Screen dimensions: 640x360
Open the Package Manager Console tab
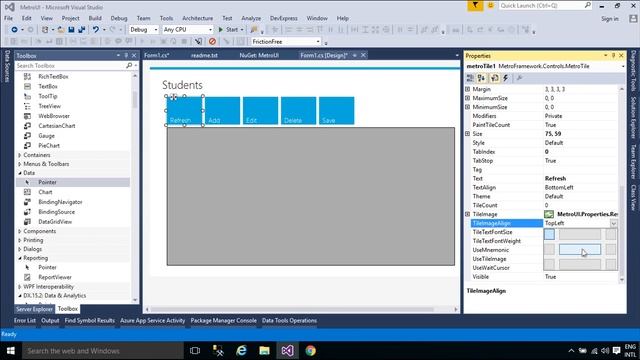(223, 321)
